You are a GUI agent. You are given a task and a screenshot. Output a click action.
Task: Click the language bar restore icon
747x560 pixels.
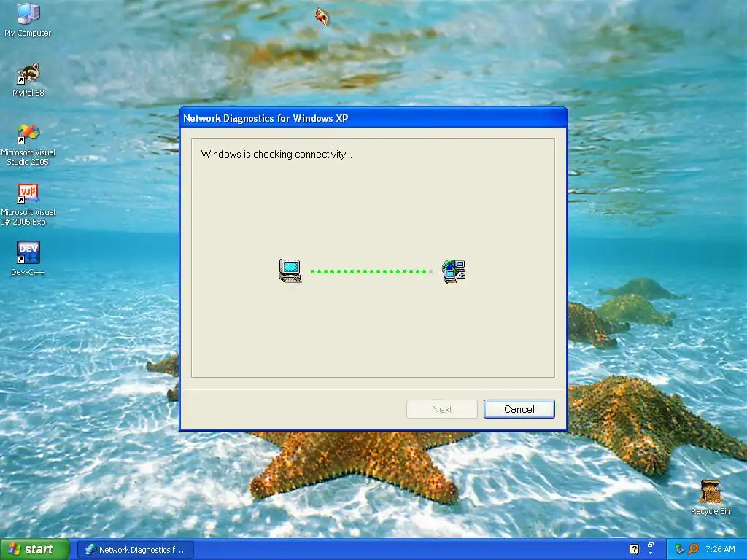point(651,545)
